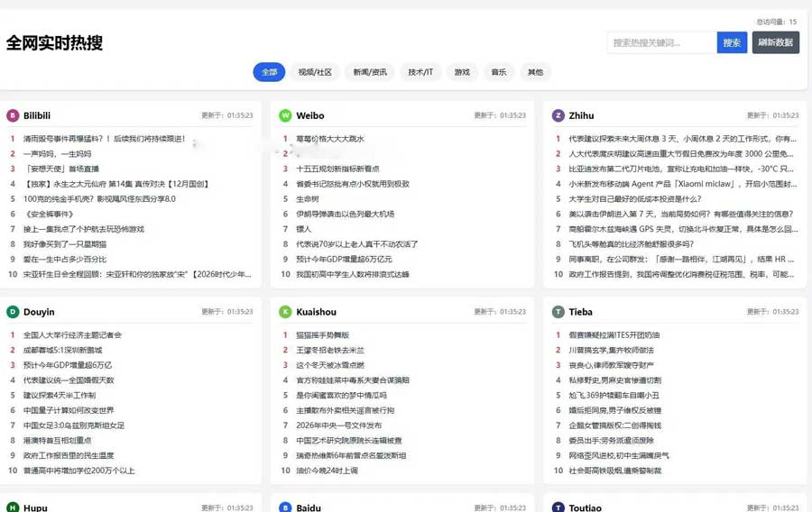This screenshot has width=812, height=512.
Task: Click the 全网实时热搜 page heading
Action: [x=54, y=42]
